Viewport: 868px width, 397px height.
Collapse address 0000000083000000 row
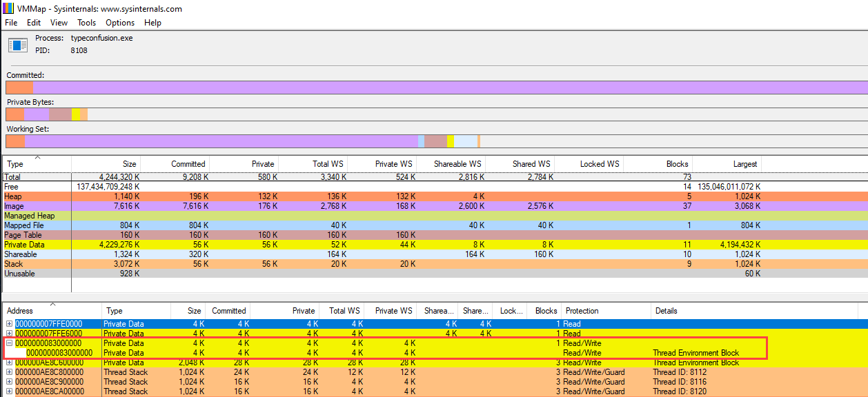pyautogui.click(x=10, y=343)
